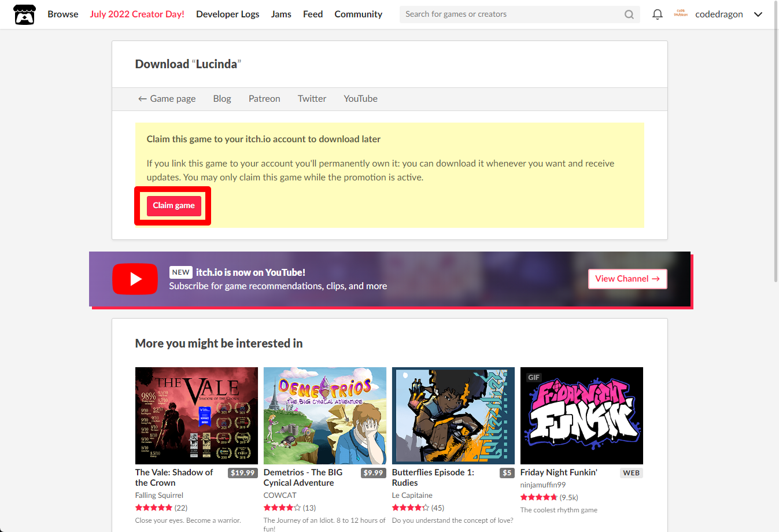Return to the Game page
The height and width of the screenshot is (532, 779).
[x=167, y=99]
